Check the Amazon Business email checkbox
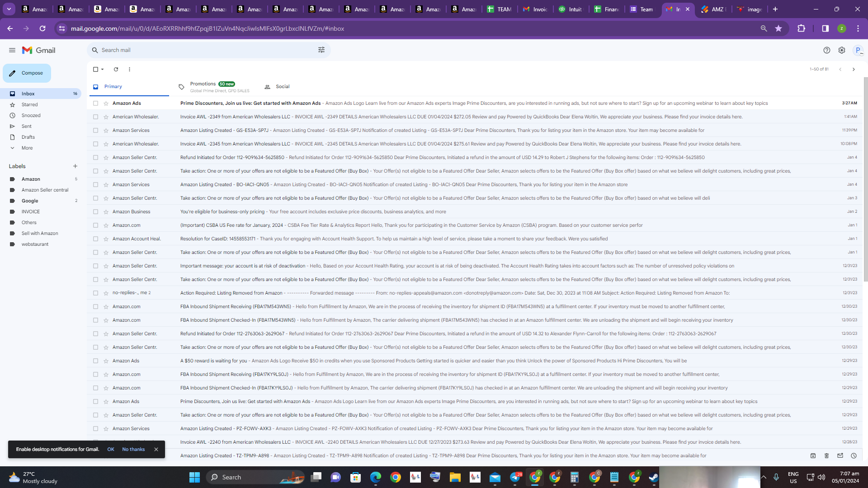The image size is (868, 488). [x=95, y=211]
